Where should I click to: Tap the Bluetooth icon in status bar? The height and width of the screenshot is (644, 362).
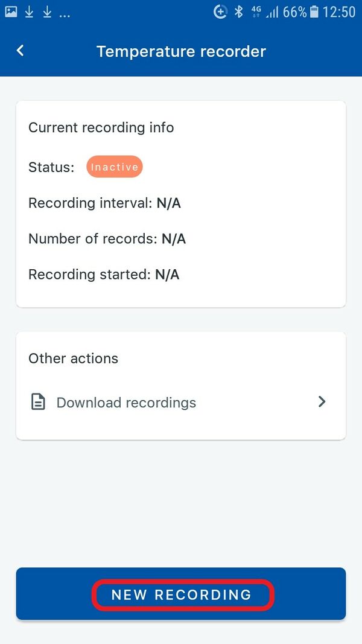pos(238,11)
